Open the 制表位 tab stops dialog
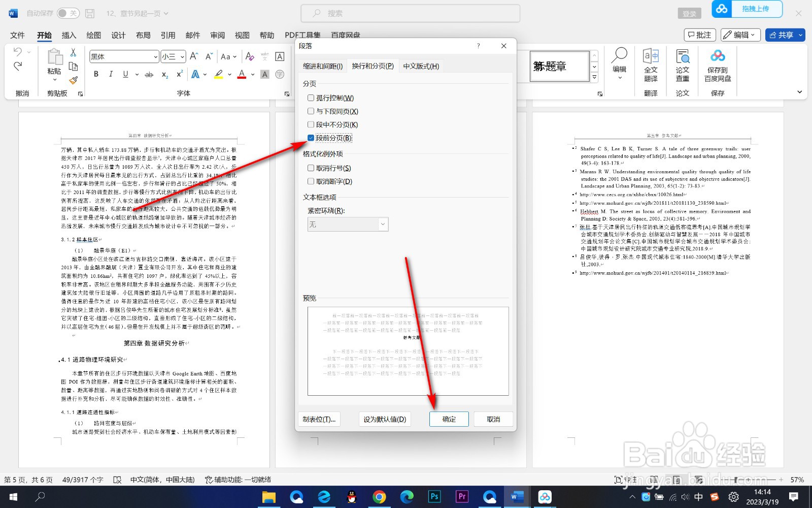 coord(319,419)
